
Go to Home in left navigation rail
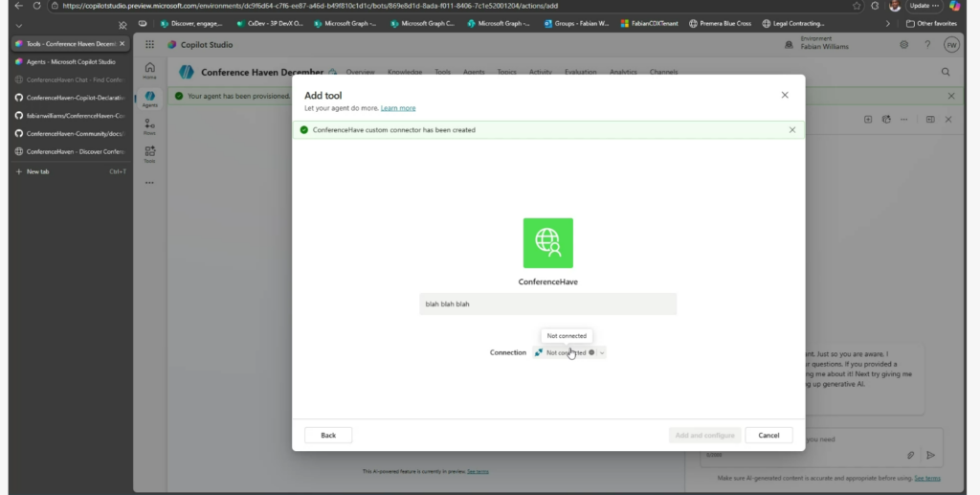(149, 71)
